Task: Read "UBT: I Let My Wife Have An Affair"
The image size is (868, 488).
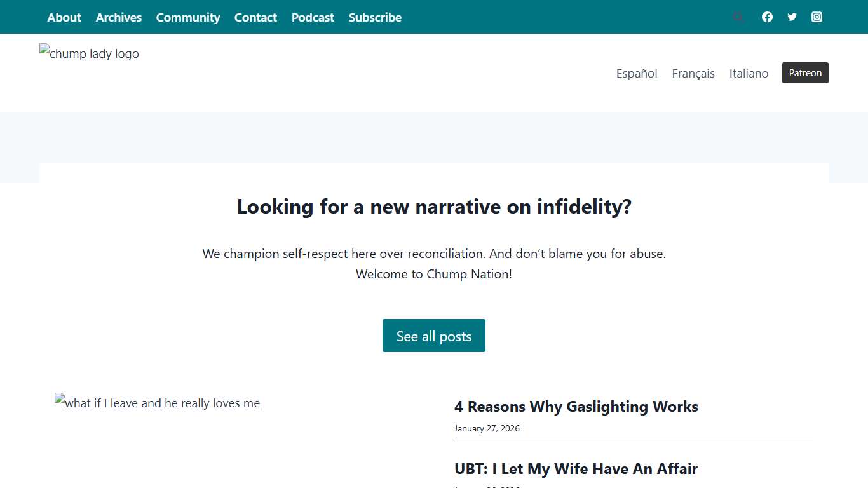Action: (x=576, y=469)
